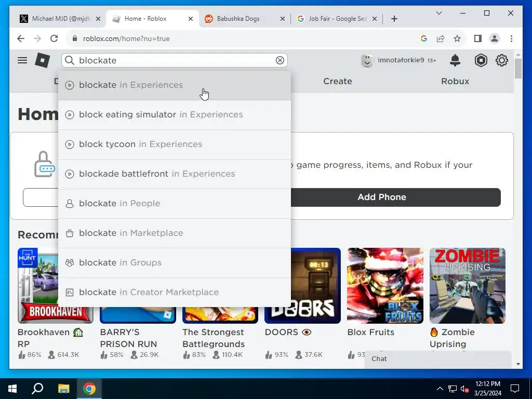Image resolution: width=532 pixels, height=399 pixels.
Task: Bookmark this page with the star icon
Action: pyautogui.click(x=457, y=38)
